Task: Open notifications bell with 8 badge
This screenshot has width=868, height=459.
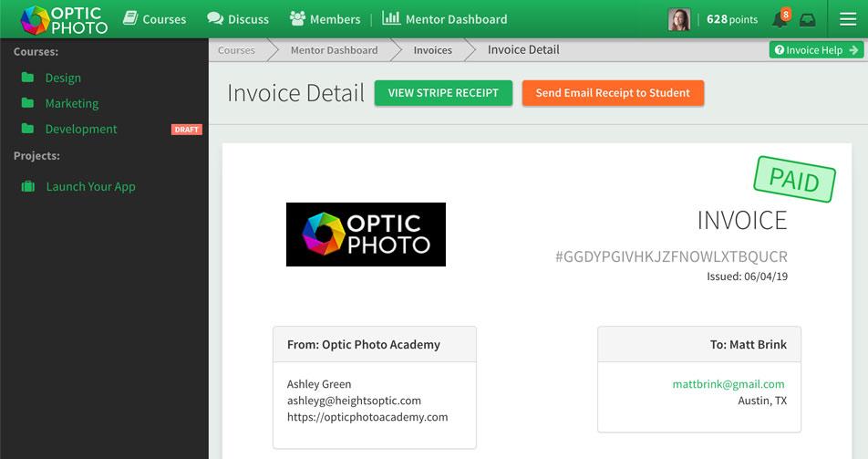Action: [x=780, y=18]
